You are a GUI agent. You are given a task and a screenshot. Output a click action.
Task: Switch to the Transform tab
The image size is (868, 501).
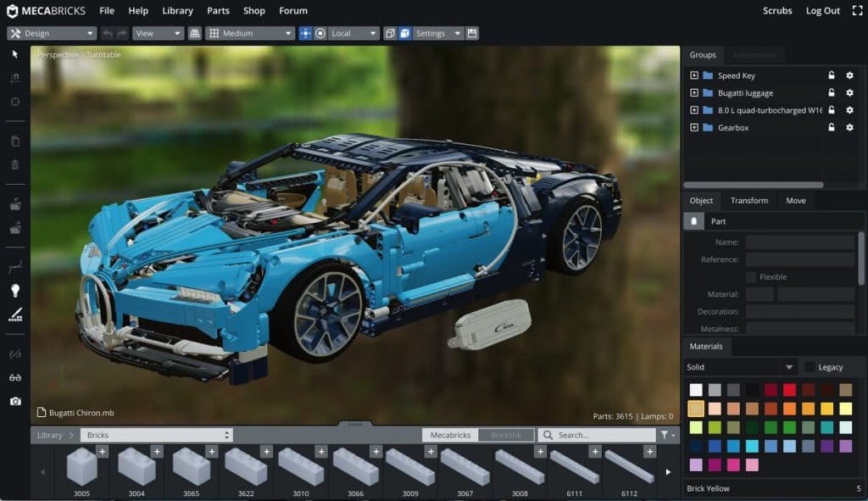tap(749, 201)
